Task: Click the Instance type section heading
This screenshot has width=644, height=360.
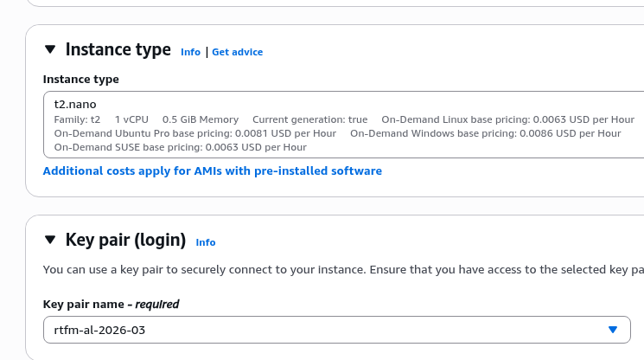Action: point(118,50)
